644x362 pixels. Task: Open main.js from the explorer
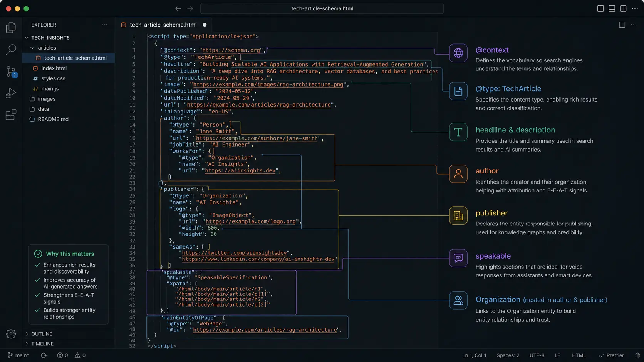(x=68, y=88)
